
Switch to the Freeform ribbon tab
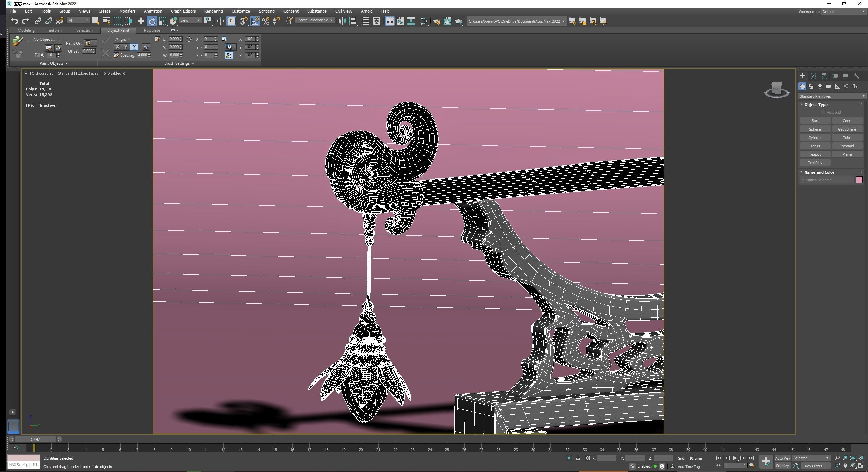click(53, 30)
